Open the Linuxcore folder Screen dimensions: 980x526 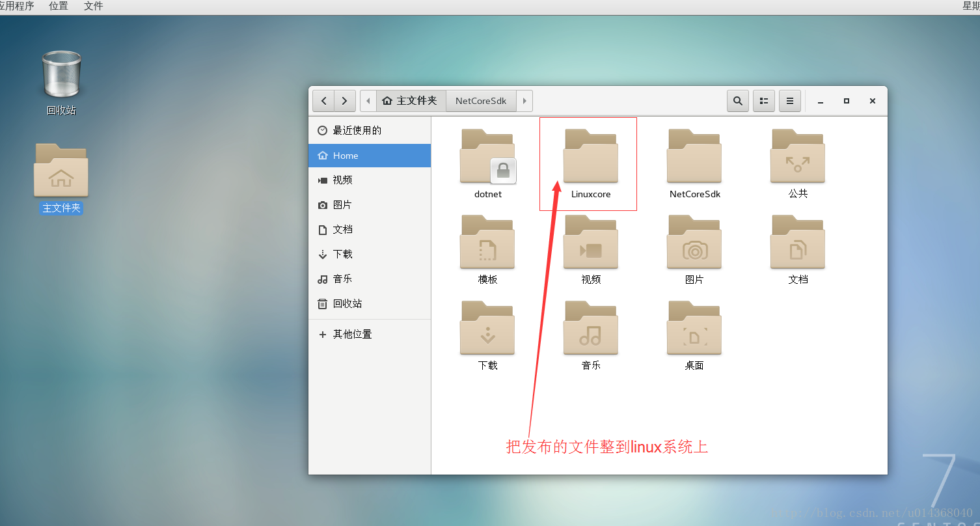click(590, 158)
